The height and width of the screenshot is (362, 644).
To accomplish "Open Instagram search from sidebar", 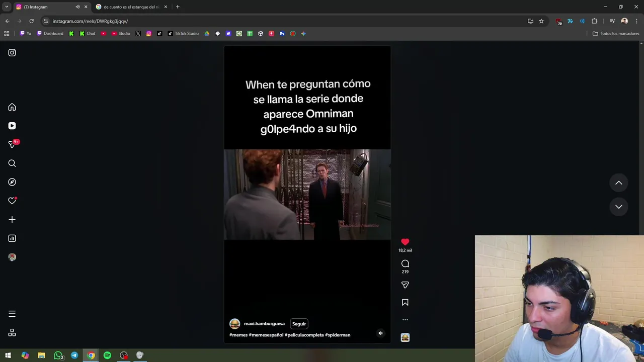I will 12,163.
